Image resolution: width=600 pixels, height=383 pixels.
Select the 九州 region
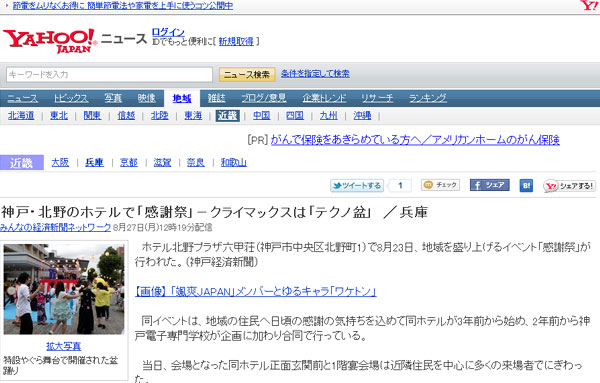(329, 116)
